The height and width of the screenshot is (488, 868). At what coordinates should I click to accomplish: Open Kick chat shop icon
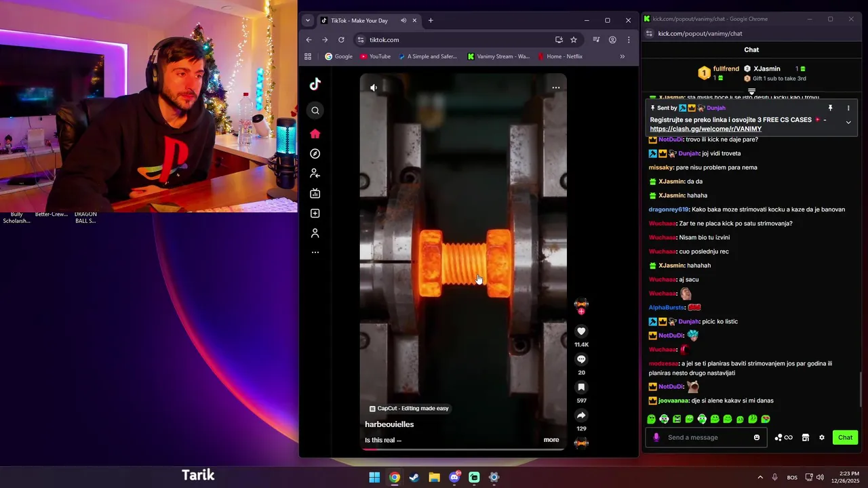pyautogui.click(x=806, y=437)
